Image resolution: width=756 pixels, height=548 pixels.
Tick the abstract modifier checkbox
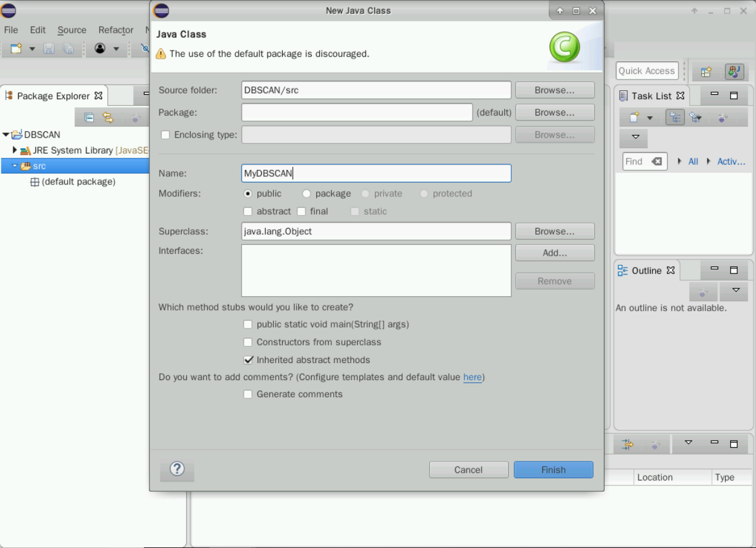coord(248,211)
